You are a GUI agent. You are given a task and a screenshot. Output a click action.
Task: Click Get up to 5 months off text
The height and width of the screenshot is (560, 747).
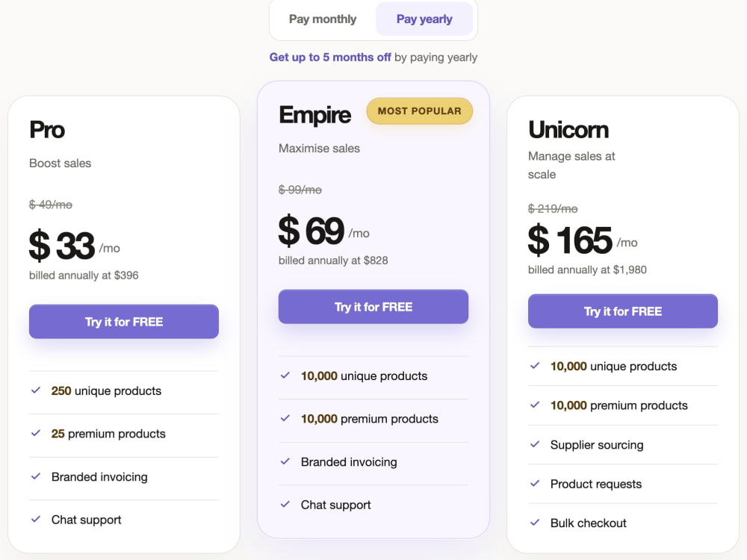pyautogui.click(x=330, y=57)
